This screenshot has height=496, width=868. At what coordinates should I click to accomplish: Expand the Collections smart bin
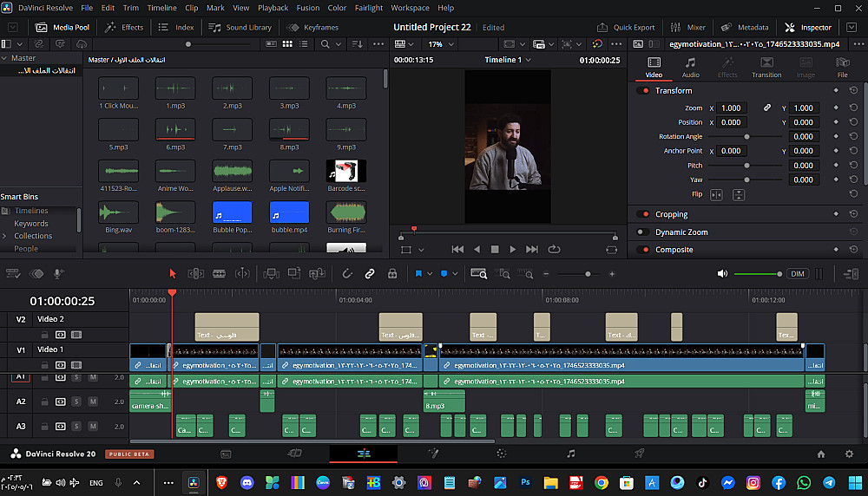click(4, 236)
